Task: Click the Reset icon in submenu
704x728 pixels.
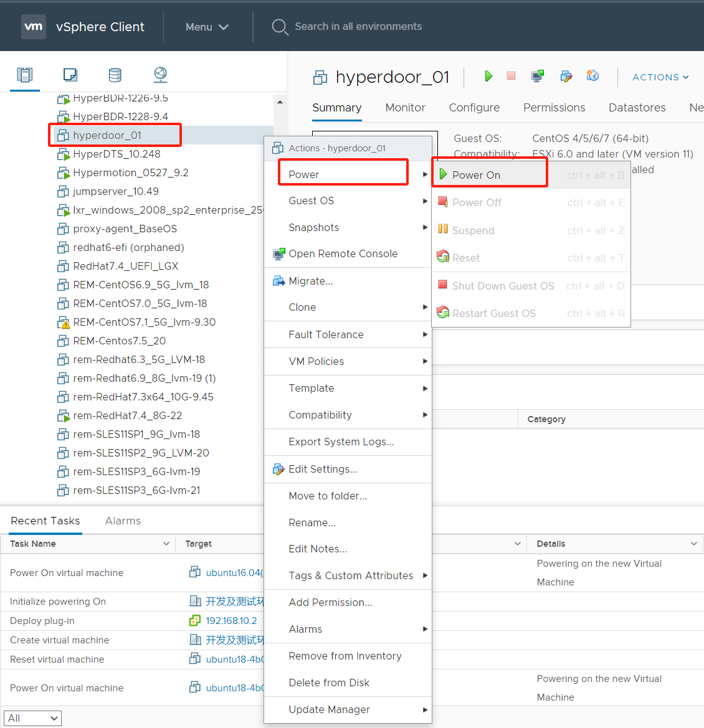Action: tap(443, 257)
